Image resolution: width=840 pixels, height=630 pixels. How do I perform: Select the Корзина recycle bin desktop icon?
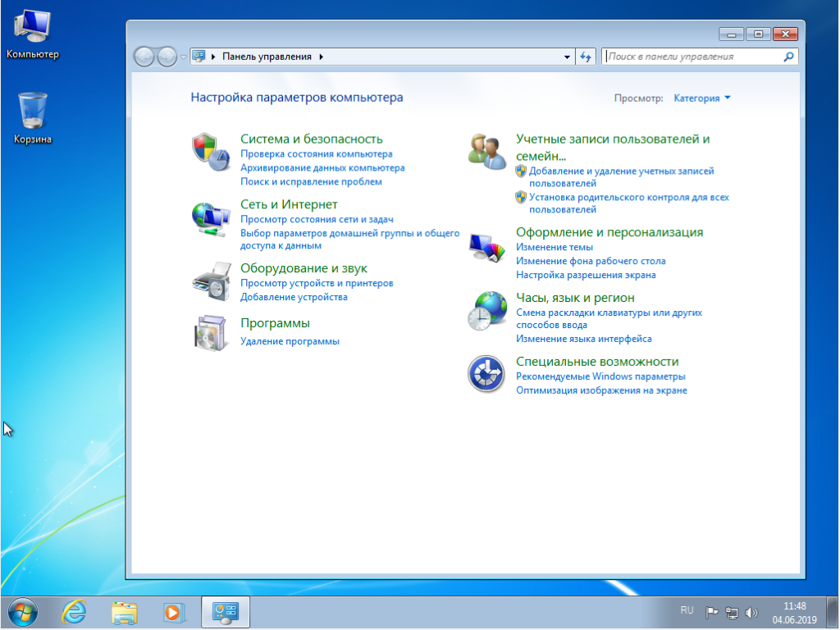coord(33,118)
